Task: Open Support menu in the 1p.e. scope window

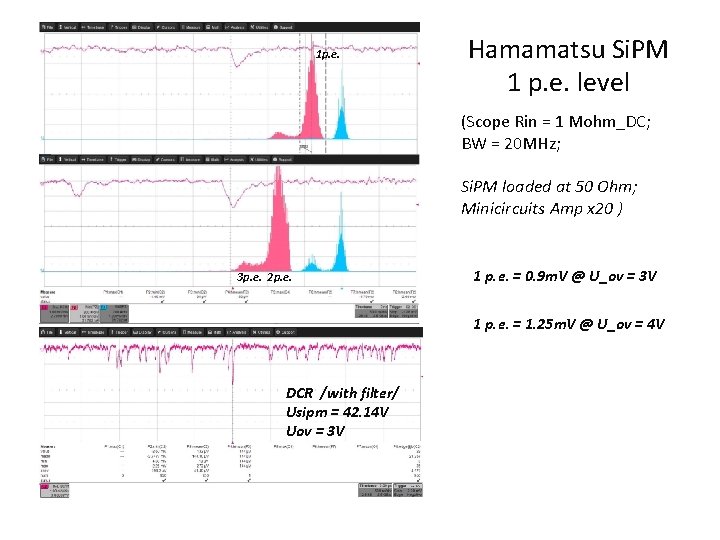Action: [x=283, y=28]
